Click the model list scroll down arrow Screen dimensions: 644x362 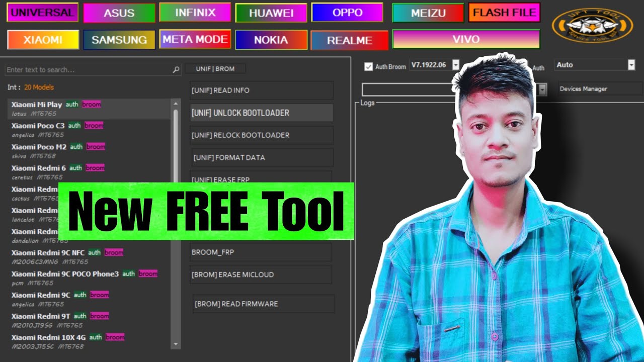176,344
